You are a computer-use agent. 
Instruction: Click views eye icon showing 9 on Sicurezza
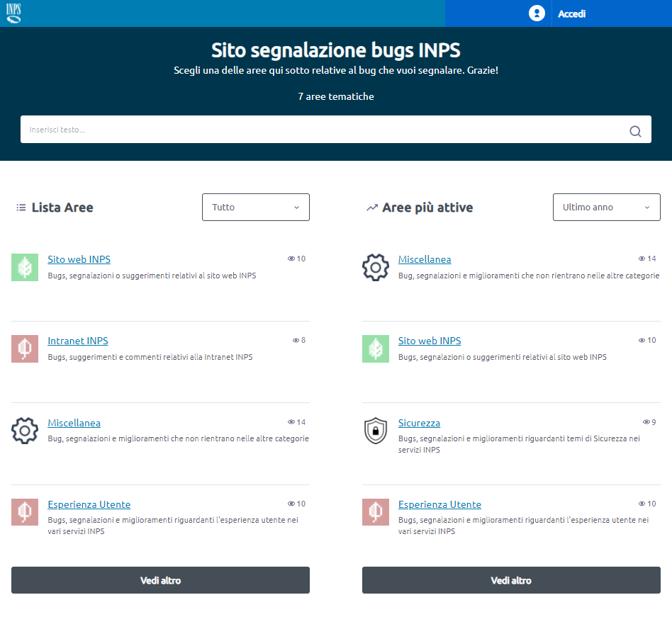[646, 422]
